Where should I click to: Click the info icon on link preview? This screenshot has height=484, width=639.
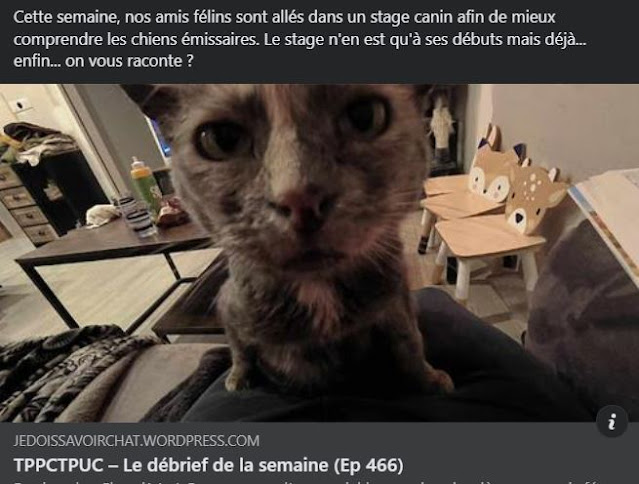tap(612, 421)
